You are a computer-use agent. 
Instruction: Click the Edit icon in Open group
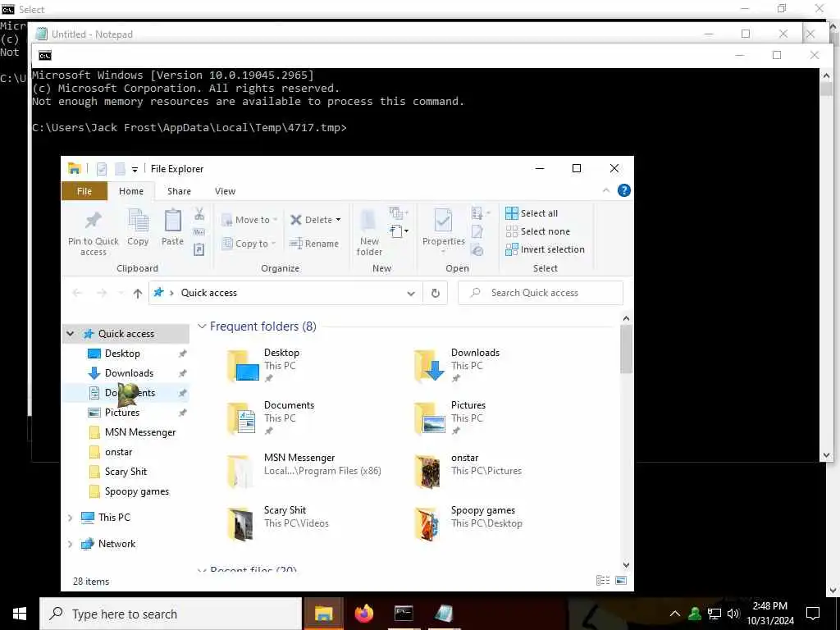click(x=477, y=232)
